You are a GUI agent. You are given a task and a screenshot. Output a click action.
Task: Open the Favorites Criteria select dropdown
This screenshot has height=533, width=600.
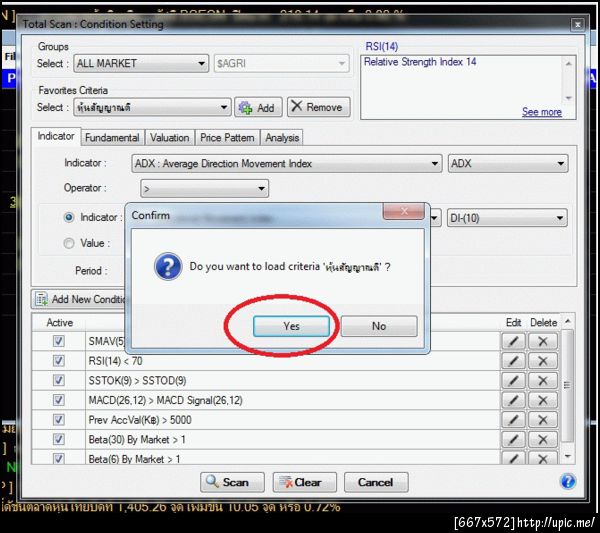coord(152,107)
